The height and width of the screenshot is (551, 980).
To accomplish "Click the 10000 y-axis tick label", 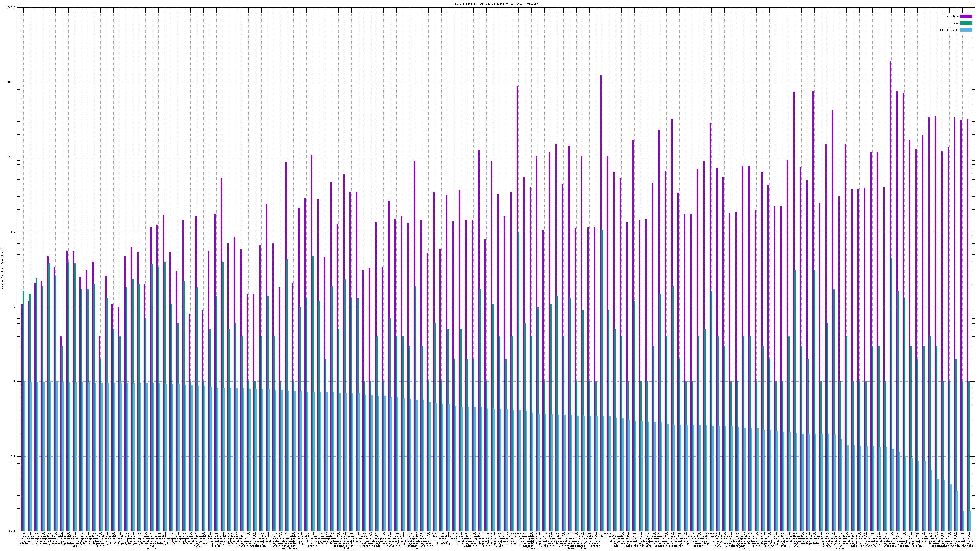I will [x=12, y=82].
